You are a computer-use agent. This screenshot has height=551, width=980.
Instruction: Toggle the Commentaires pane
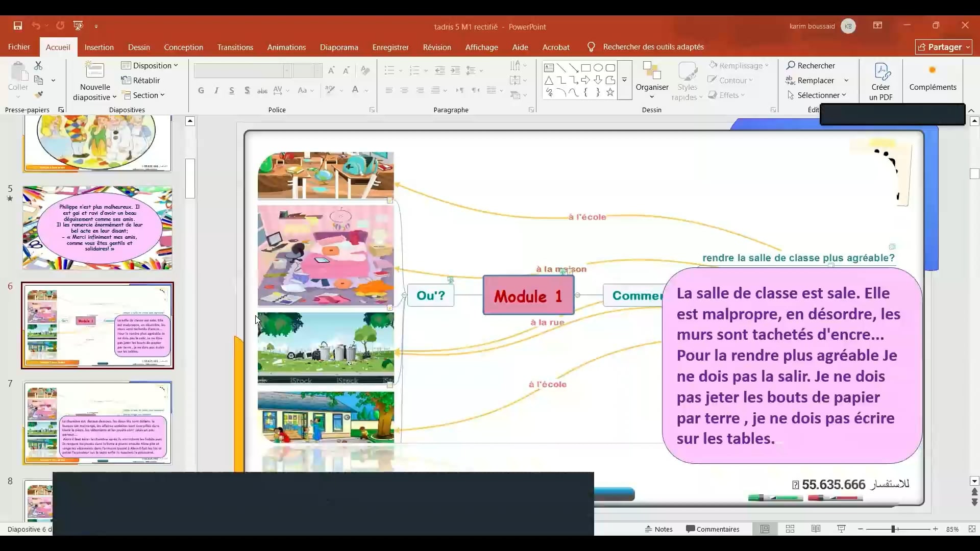[713, 529]
